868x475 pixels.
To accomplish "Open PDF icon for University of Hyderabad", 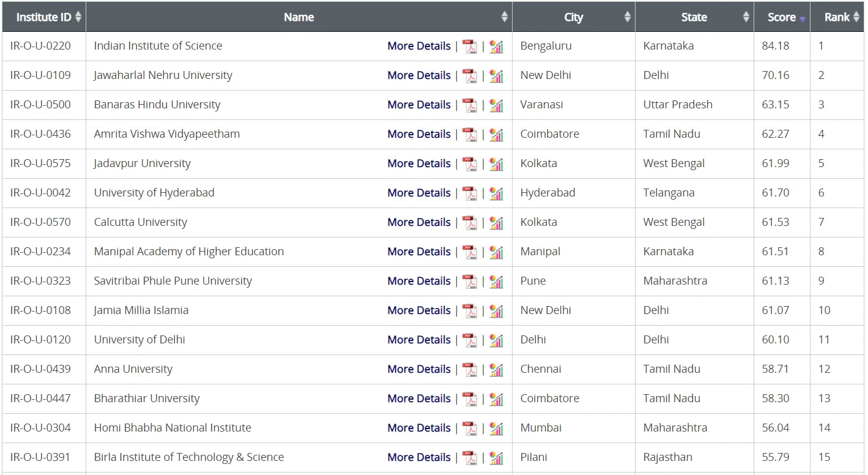I will (470, 193).
